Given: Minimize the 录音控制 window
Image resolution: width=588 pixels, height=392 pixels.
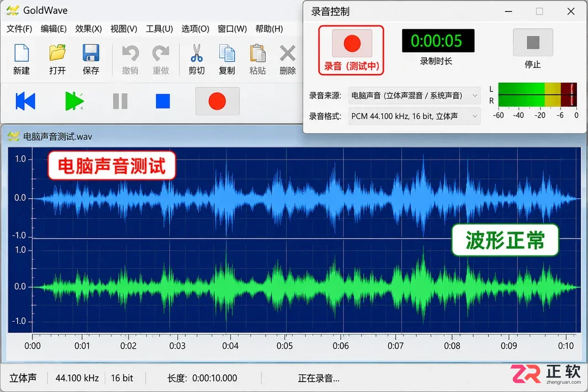Looking at the screenshot, I should (508, 12).
